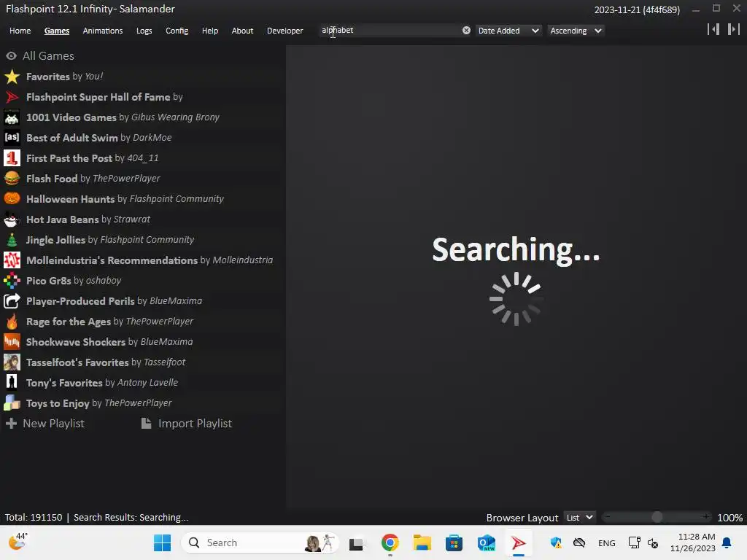Click the Jingle Jollies tree icon
Viewport: 747px width, 560px height.
12,240
